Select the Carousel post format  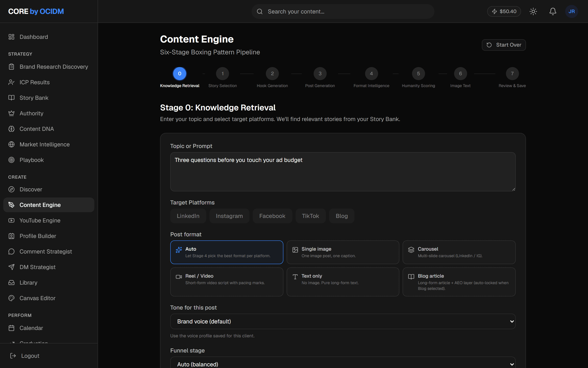tap(459, 252)
